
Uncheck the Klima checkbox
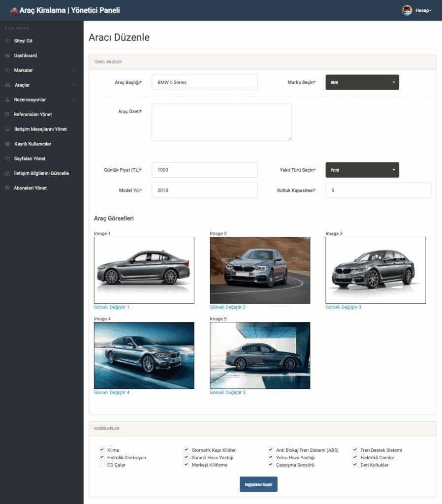tap(102, 450)
